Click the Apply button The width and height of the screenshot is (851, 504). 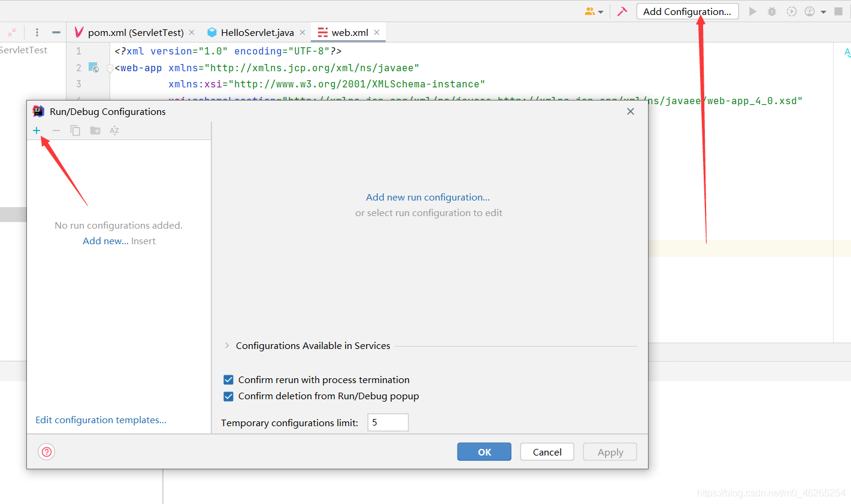click(610, 452)
